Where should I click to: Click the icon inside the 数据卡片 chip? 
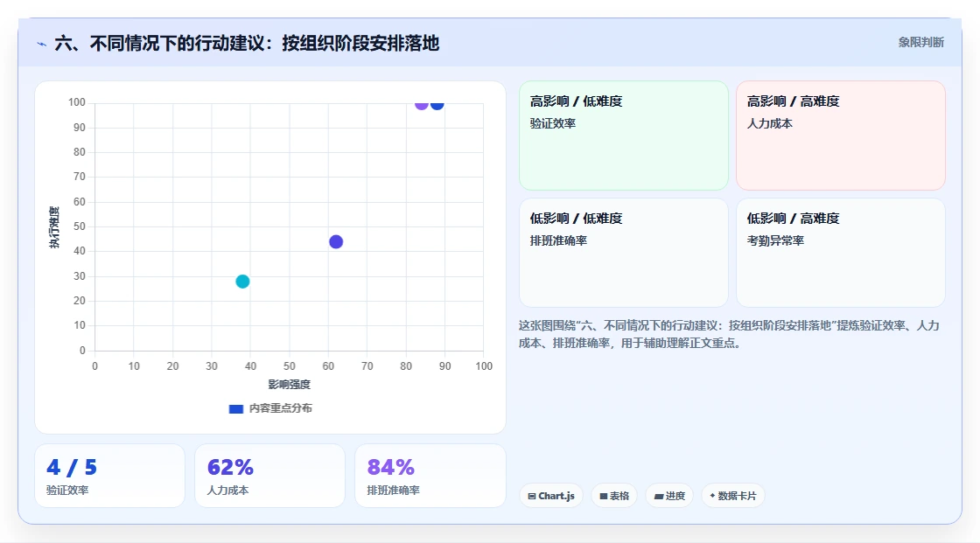tap(712, 496)
